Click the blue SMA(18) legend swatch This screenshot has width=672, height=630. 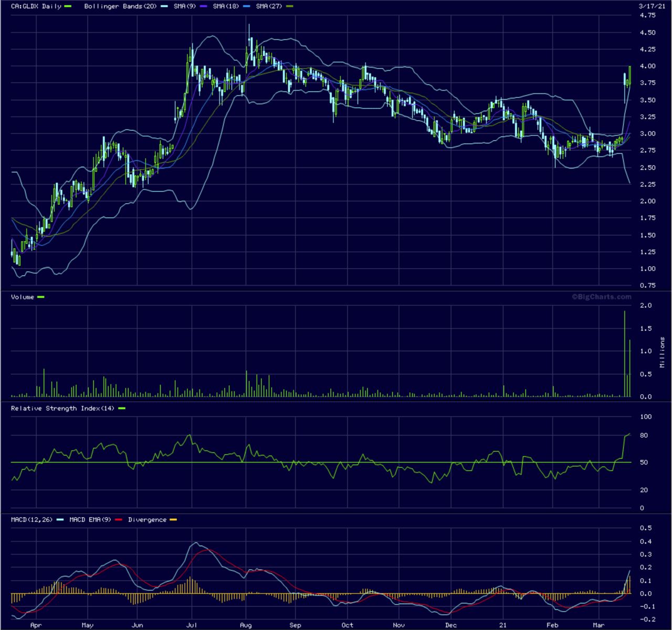point(247,6)
